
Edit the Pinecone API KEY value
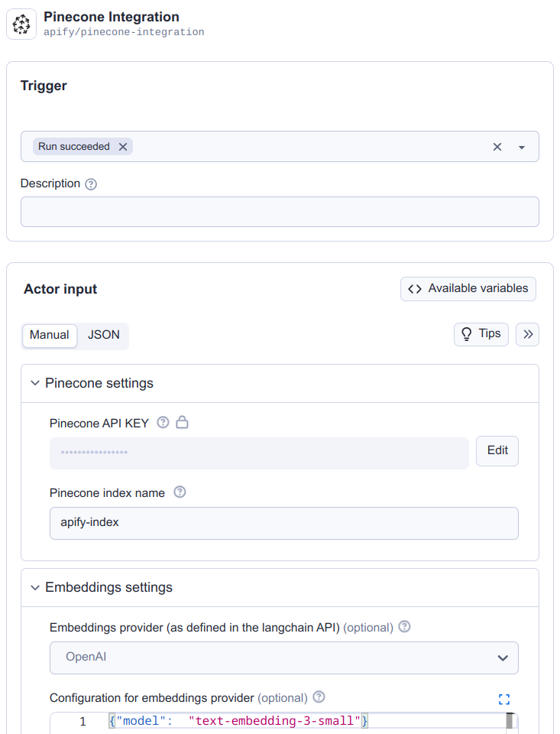(x=497, y=450)
